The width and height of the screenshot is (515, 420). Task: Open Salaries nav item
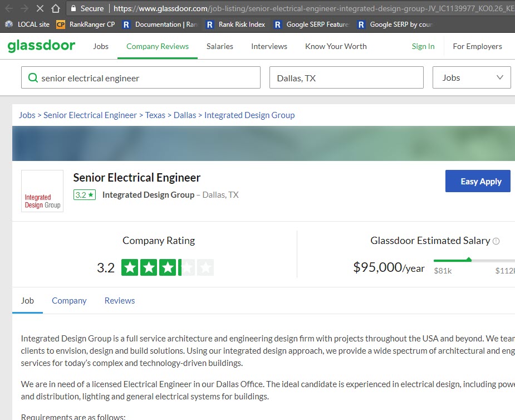click(x=220, y=46)
